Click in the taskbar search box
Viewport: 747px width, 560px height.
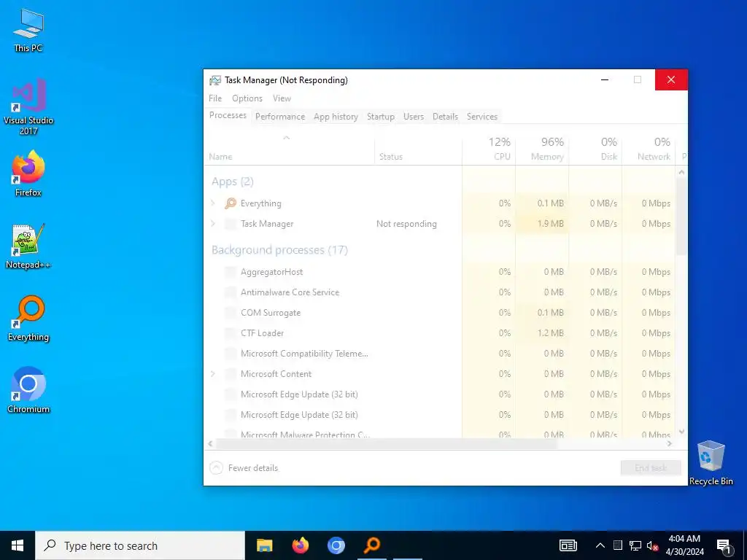(140, 545)
